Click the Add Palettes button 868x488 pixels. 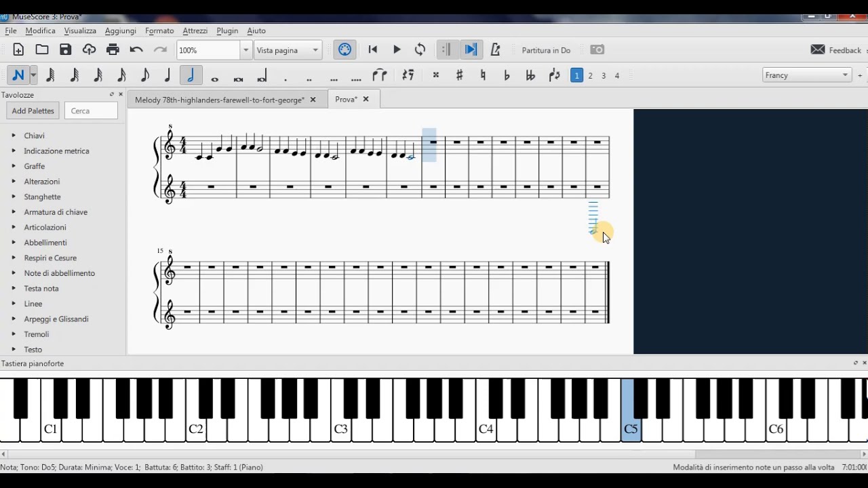click(33, 110)
